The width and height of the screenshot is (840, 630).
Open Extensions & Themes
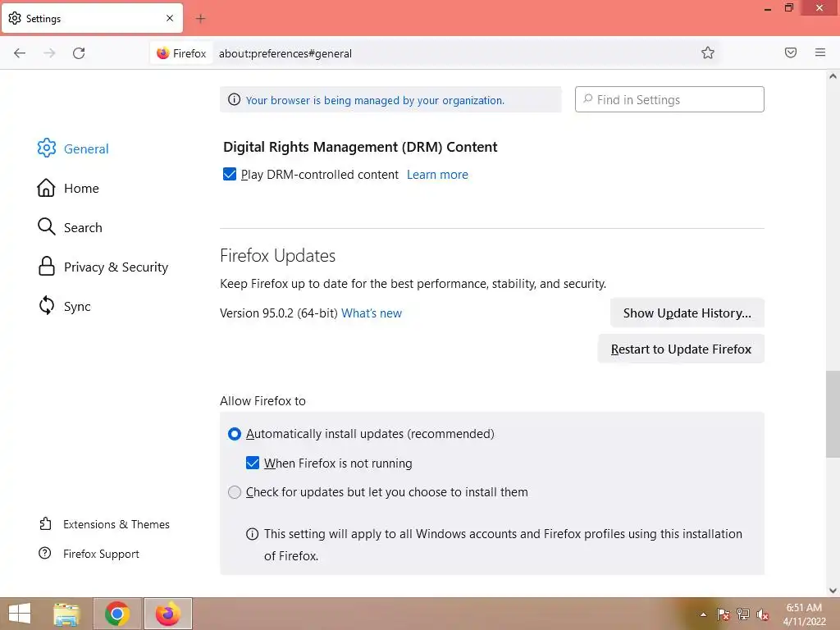tap(104, 524)
